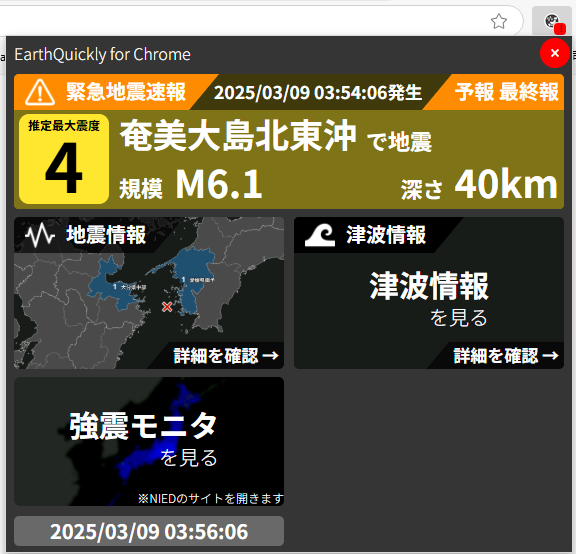Image resolution: width=576 pixels, height=554 pixels.
Task: Click the 予報 最終報 label
Action: pos(507,92)
